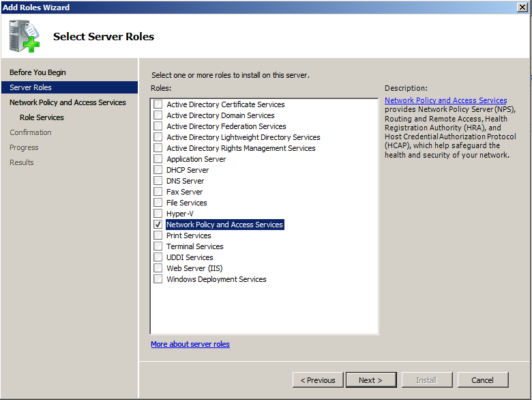Tick the Terminal Services checkbox
Viewport: 532px width, 400px height.
(158, 246)
